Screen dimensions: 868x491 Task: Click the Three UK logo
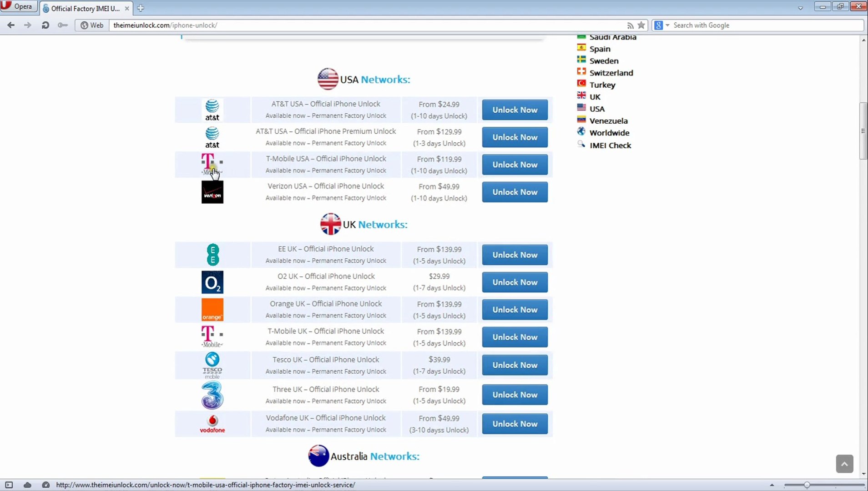(x=212, y=395)
